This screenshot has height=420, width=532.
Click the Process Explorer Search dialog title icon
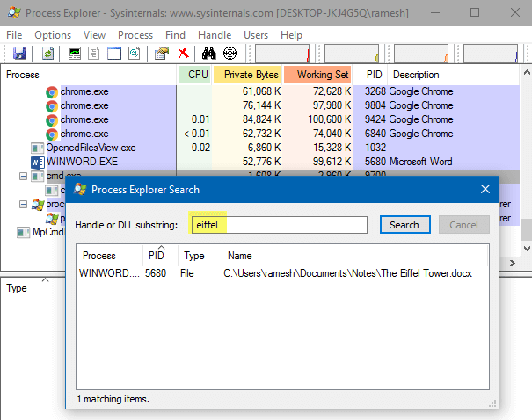point(80,189)
